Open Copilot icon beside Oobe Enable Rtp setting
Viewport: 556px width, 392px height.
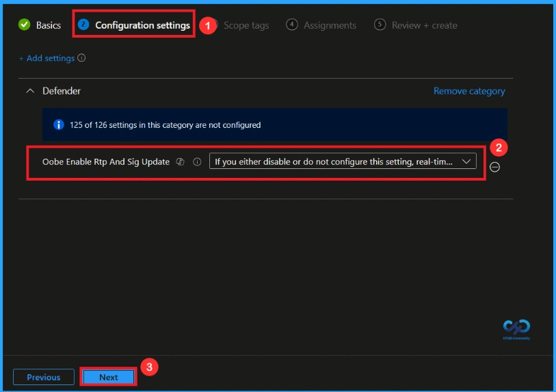pos(180,161)
